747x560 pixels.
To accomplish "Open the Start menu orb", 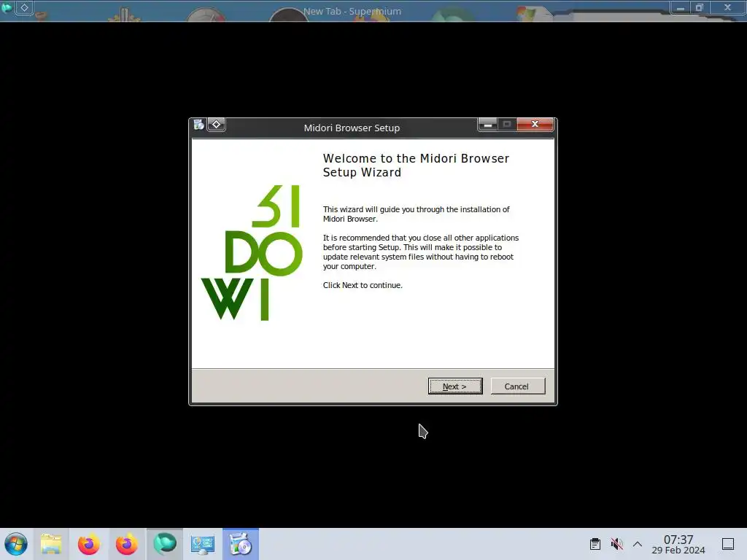I will (16, 544).
